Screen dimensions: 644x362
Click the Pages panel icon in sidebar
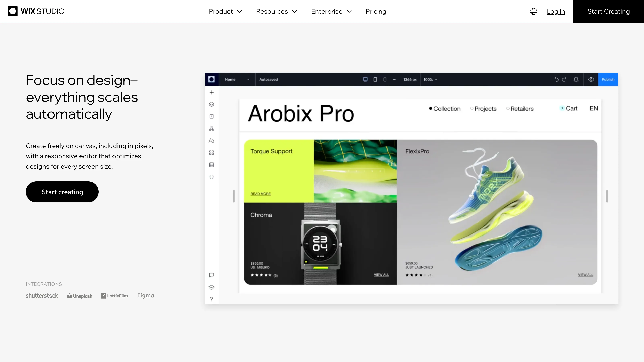click(212, 116)
